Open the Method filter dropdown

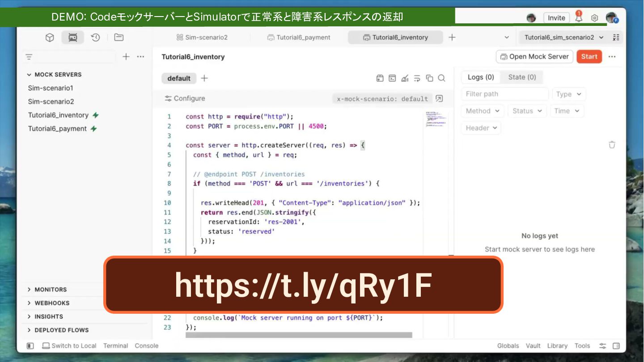tap(483, 111)
